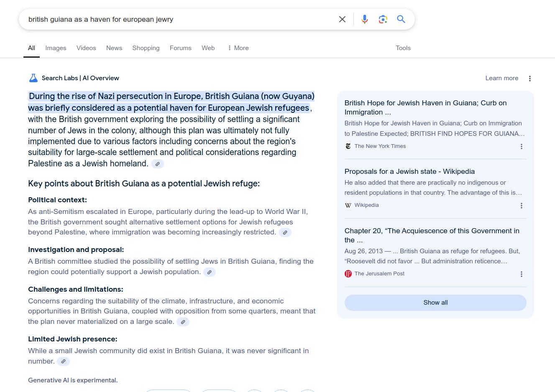555x392 pixels.
Task: Click source link icon after Limited Jewish presence
Action: coord(63,361)
